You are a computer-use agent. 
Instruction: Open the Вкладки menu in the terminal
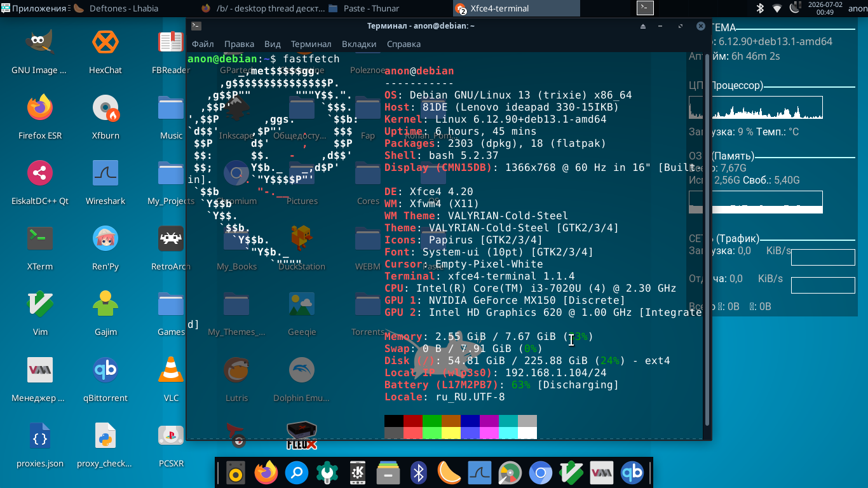[359, 44]
